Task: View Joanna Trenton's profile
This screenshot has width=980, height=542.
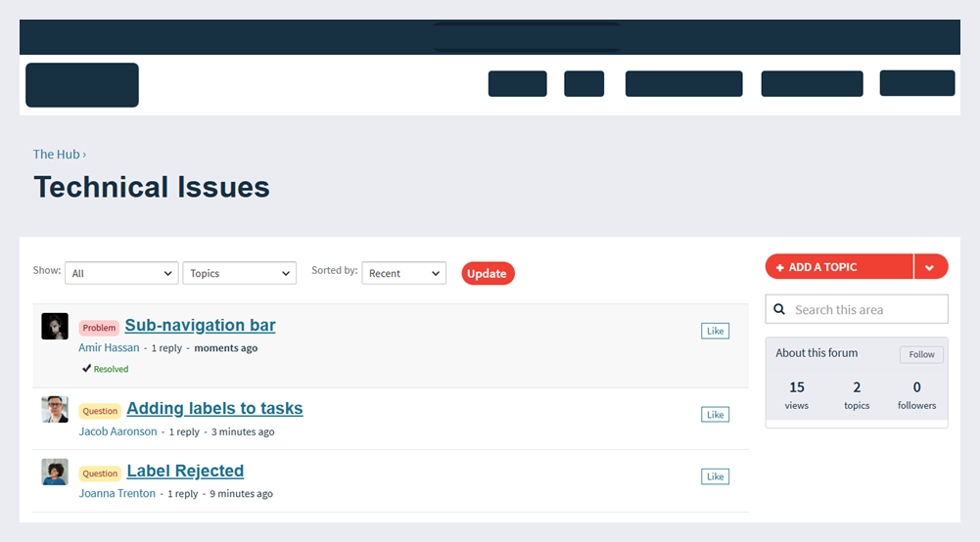Action: [117, 493]
